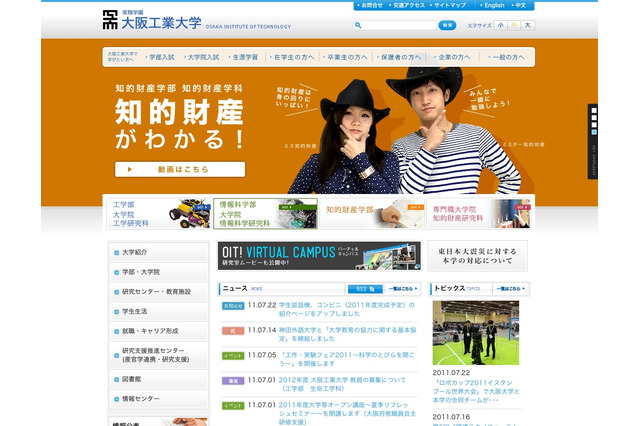Click the お知らせ tag on 11.07.22 news
The width and height of the screenshot is (640, 426).
[233, 306]
